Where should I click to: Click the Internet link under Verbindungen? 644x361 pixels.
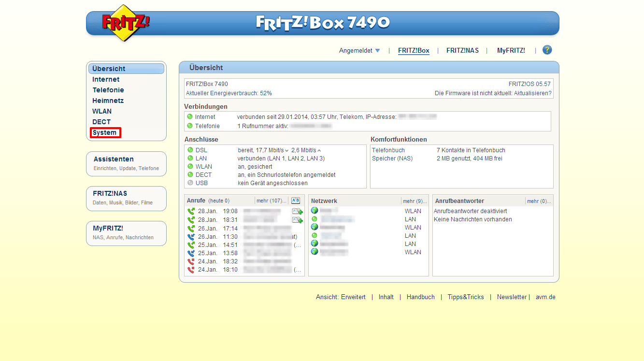coord(205,117)
